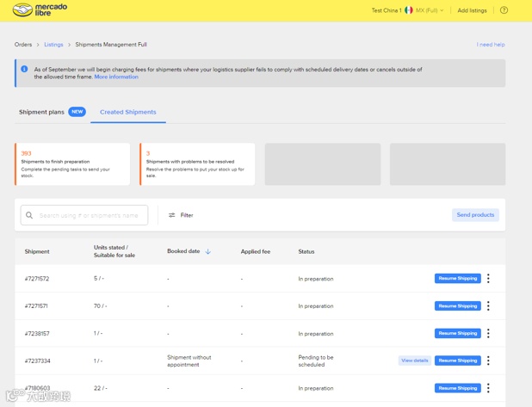Open the Mercado Libre logo home link
532x407 pixels.
pyautogui.click(x=40, y=10)
